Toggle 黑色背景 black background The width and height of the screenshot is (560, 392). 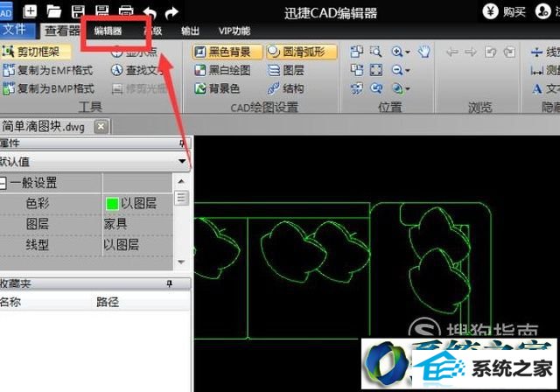point(227,52)
